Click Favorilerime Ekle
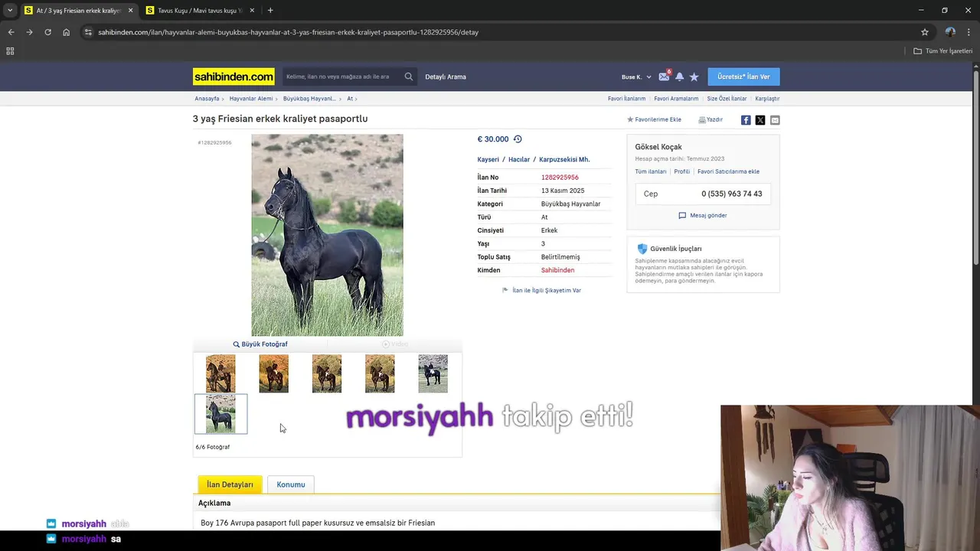The image size is (980, 551). (655, 119)
